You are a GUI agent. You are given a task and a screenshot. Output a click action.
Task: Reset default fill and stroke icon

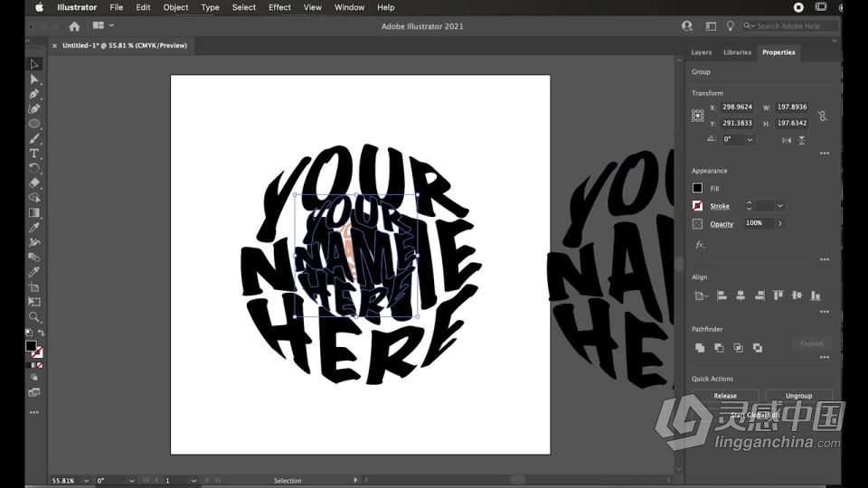click(x=29, y=333)
